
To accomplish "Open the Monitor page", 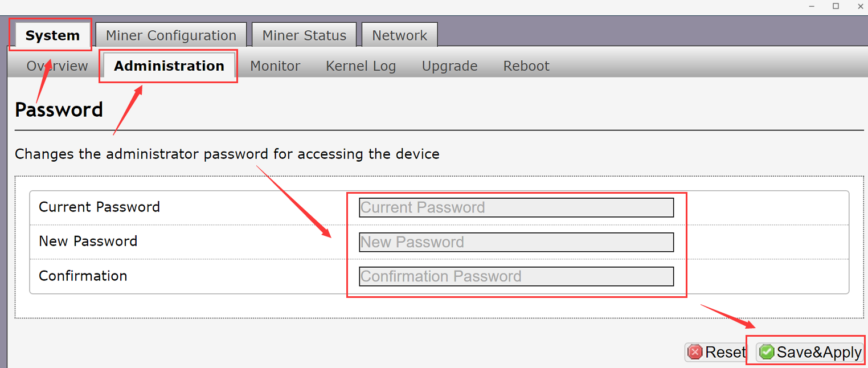I will pos(275,66).
